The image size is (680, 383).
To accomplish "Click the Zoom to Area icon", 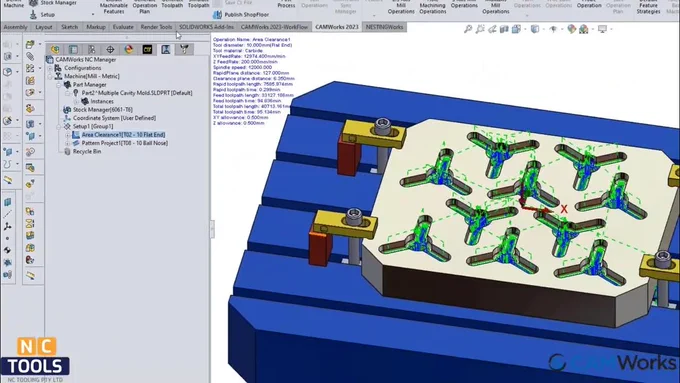I will (480, 29).
